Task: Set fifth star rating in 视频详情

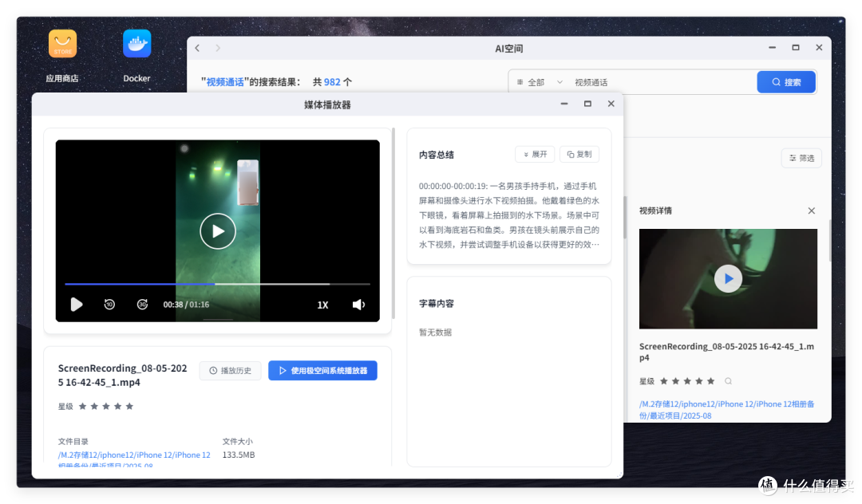Action: (x=711, y=381)
